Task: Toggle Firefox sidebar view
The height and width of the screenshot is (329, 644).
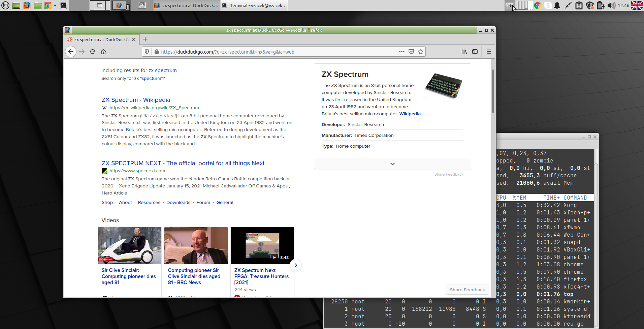Action: click(x=475, y=52)
